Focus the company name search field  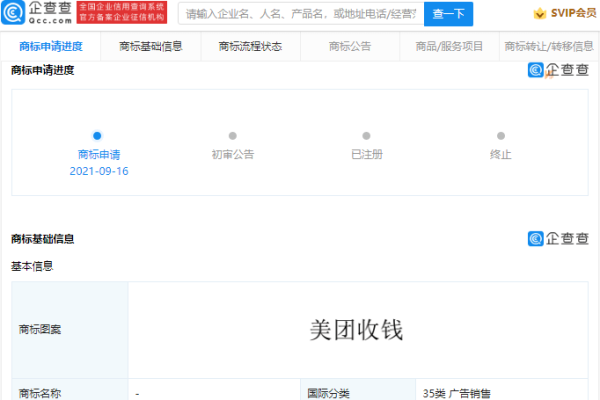click(x=301, y=14)
